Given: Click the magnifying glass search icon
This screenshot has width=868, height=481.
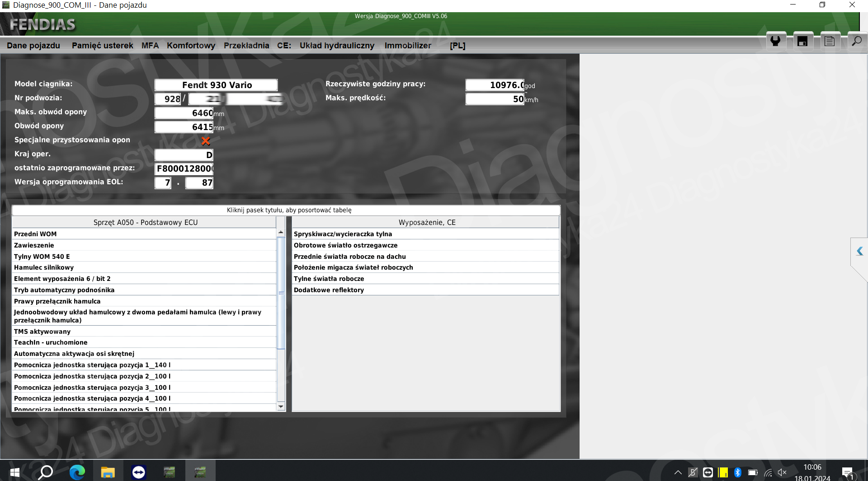Looking at the screenshot, I should click(856, 41).
